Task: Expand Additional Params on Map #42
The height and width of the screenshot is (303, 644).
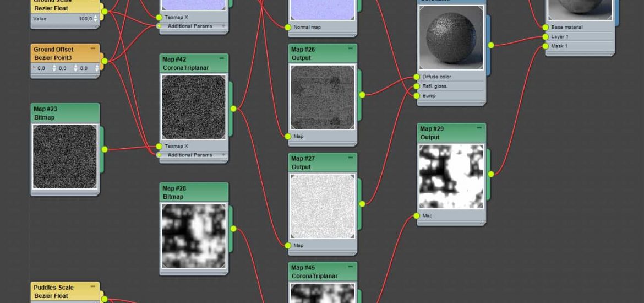Action: point(223,155)
